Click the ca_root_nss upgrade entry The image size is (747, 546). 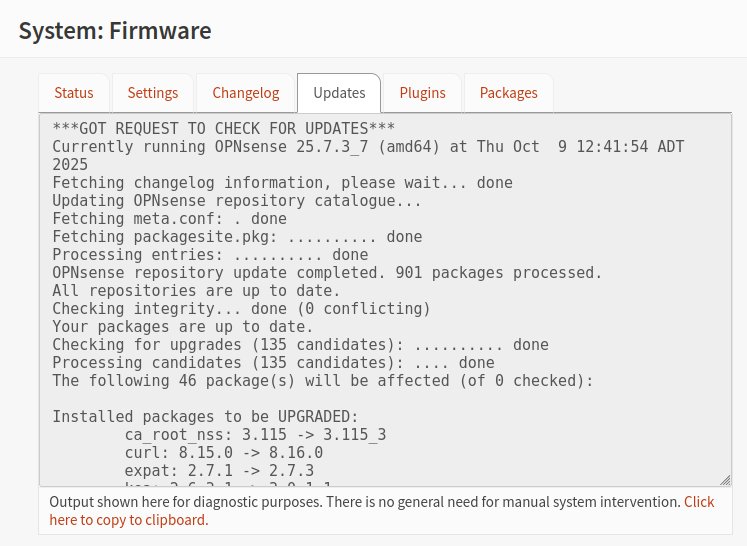pos(255,435)
